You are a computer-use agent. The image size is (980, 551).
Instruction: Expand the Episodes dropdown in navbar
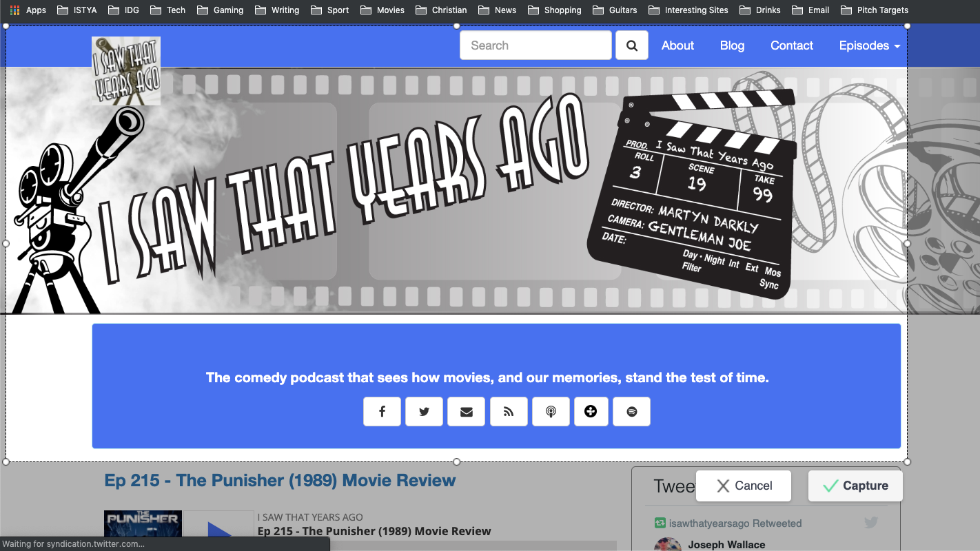869,45
